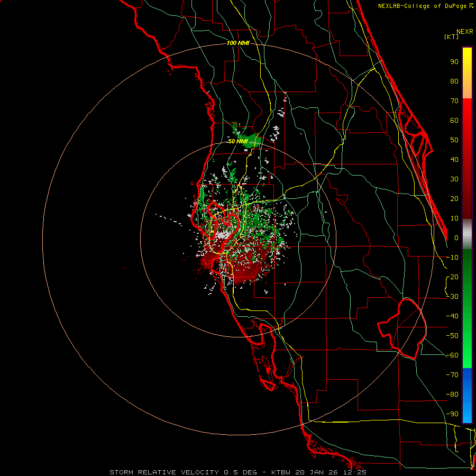Click the [KT] units label above the scale
476x476 pixels.
point(452,36)
